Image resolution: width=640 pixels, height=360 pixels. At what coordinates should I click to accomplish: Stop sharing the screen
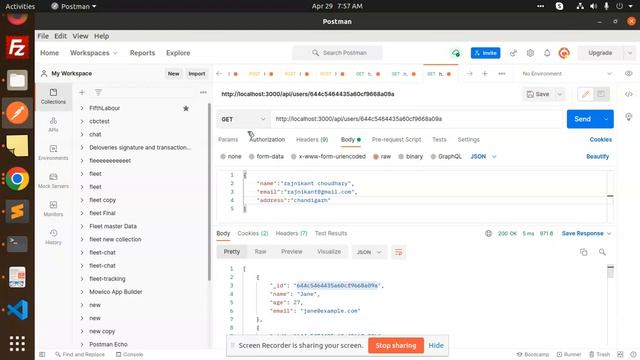(x=396, y=345)
